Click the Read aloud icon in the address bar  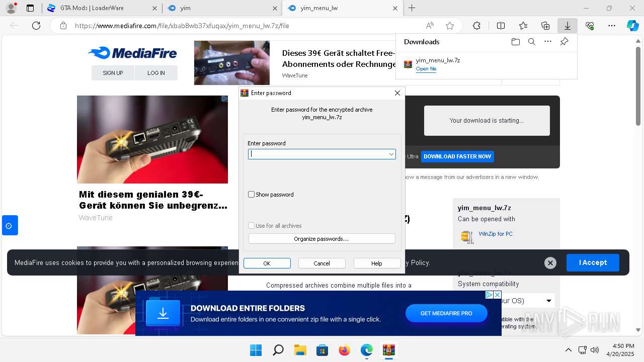(x=430, y=26)
